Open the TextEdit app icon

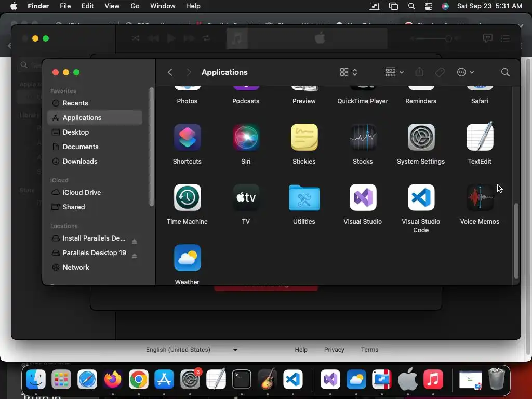pos(480,137)
